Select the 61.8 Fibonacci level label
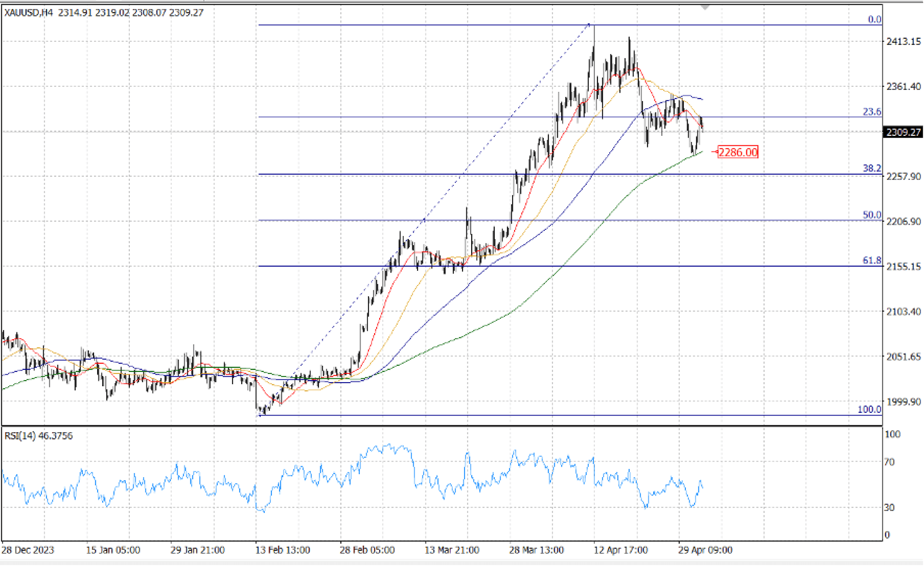Screen dimensions: 924x566 point(872,260)
